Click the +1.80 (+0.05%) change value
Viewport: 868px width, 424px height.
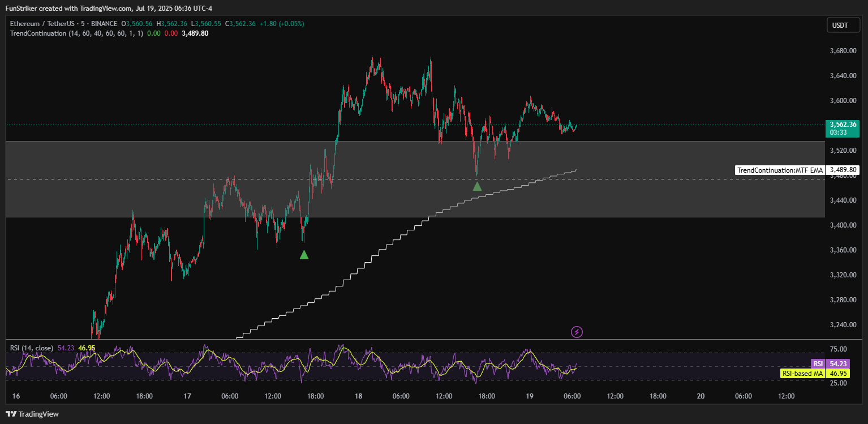pyautogui.click(x=282, y=24)
